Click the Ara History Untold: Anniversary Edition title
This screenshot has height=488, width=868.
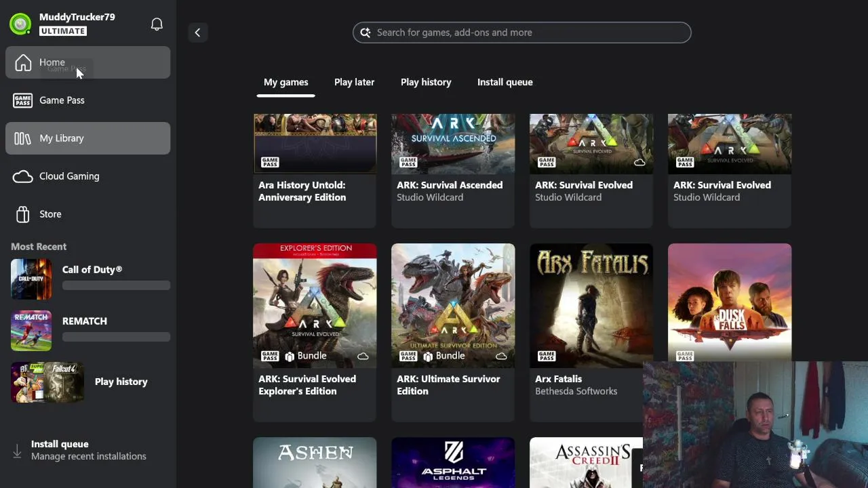coord(302,191)
